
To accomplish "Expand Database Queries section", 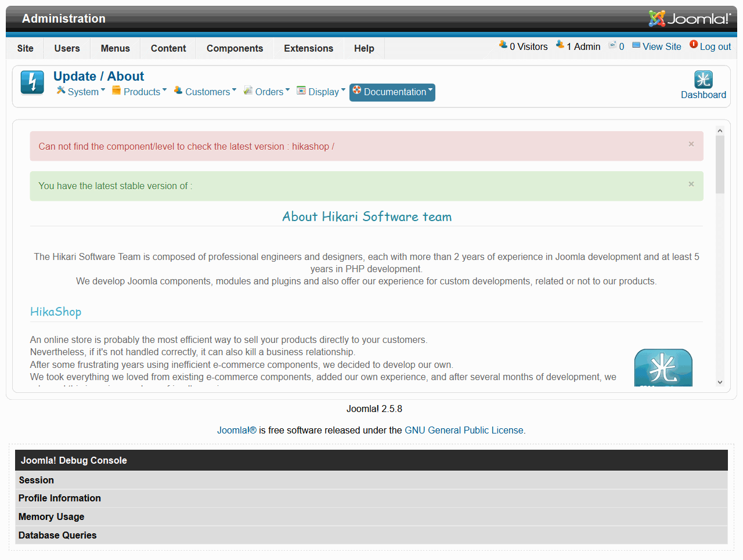I will (371, 535).
